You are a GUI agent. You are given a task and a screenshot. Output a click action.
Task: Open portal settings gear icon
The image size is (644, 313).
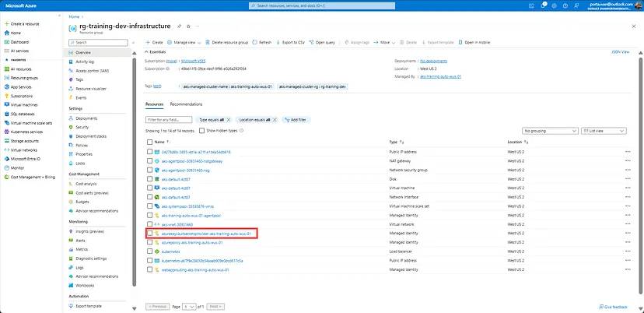coord(554,5)
